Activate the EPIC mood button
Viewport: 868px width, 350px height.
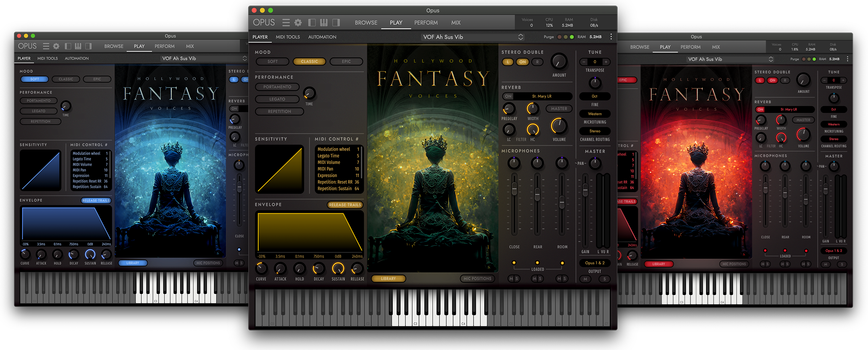346,61
